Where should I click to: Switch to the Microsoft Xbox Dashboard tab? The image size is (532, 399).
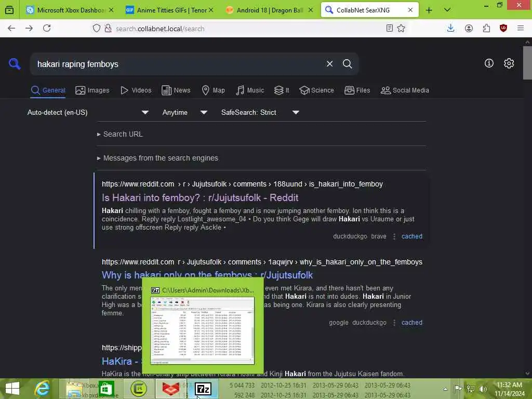pos(70,10)
